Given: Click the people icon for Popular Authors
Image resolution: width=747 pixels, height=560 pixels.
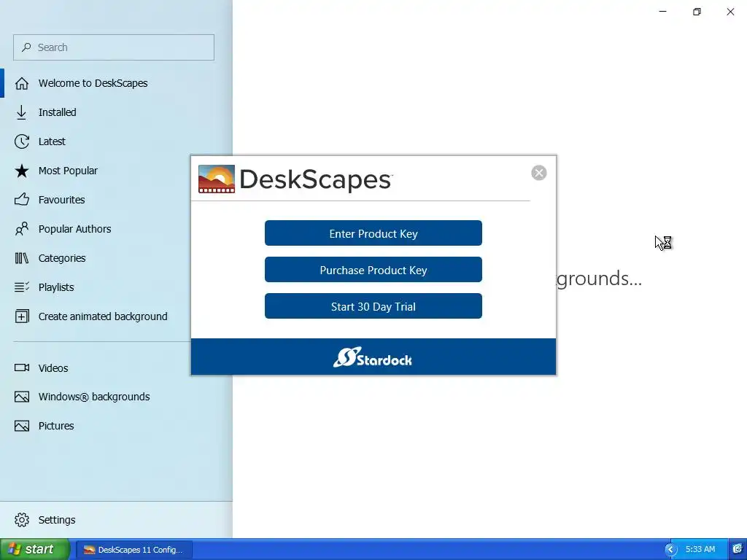Looking at the screenshot, I should pyautogui.click(x=21, y=229).
